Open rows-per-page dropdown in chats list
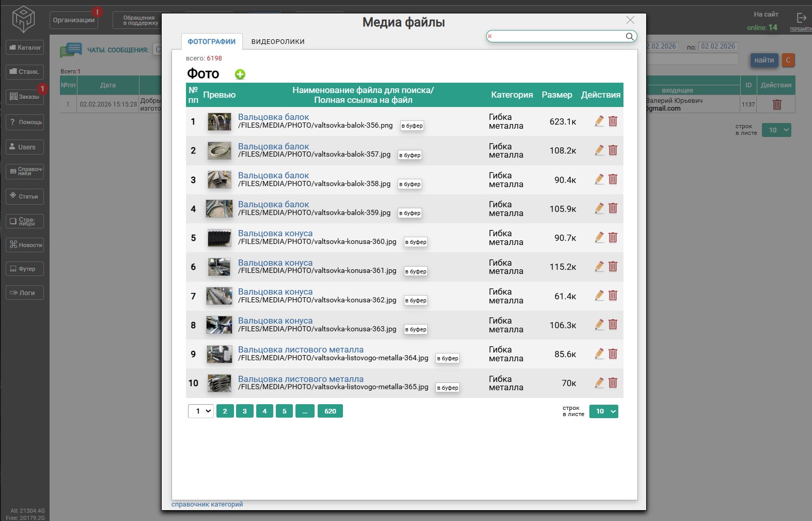This screenshot has width=812, height=521. (776, 130)
